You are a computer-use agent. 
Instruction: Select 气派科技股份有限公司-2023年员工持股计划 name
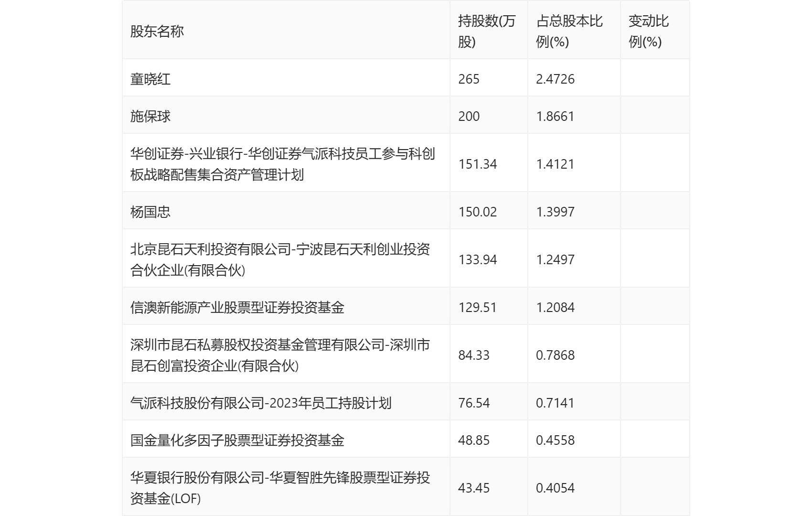click(x=261, y=403)
